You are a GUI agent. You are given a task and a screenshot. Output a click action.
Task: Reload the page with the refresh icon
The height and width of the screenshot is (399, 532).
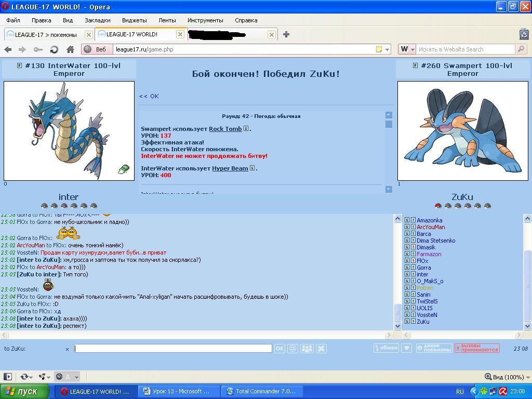pyautogui.click(x=54, y=49)
